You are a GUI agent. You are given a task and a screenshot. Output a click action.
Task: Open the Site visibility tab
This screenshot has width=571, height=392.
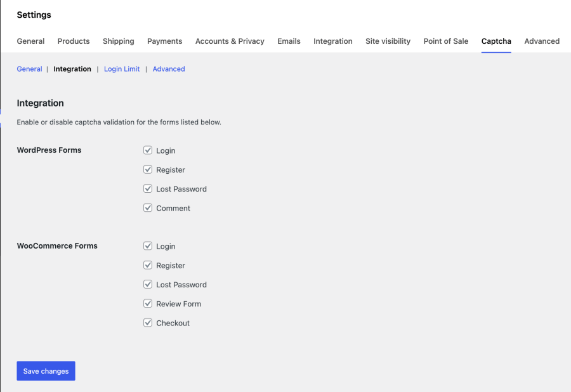[x=388, y=41]
